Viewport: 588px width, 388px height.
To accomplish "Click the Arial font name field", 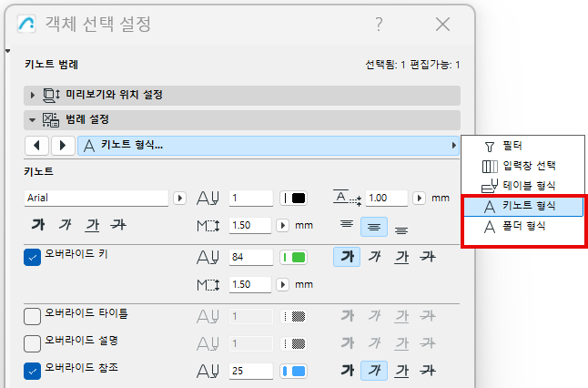I will click(x=96, y=198).
